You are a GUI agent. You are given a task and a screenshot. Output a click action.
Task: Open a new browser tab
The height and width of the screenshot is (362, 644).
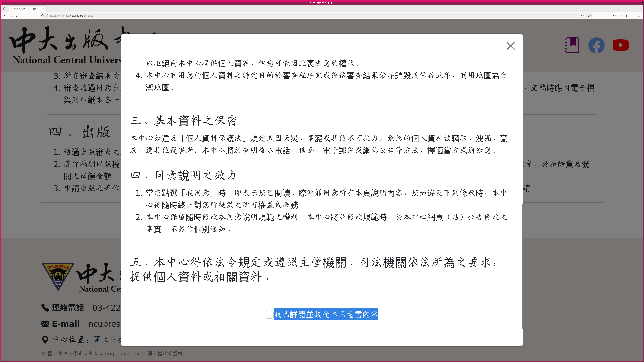click(50, 9)
